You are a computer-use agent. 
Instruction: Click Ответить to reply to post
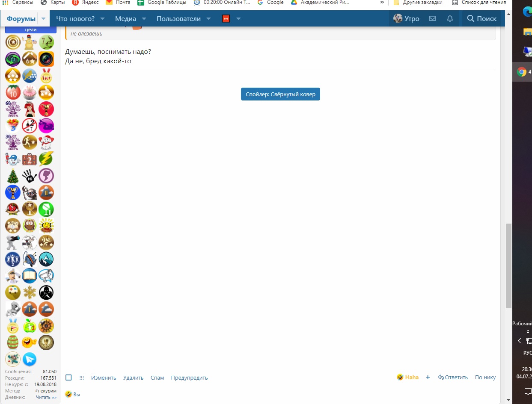click(x=453, y=377)
